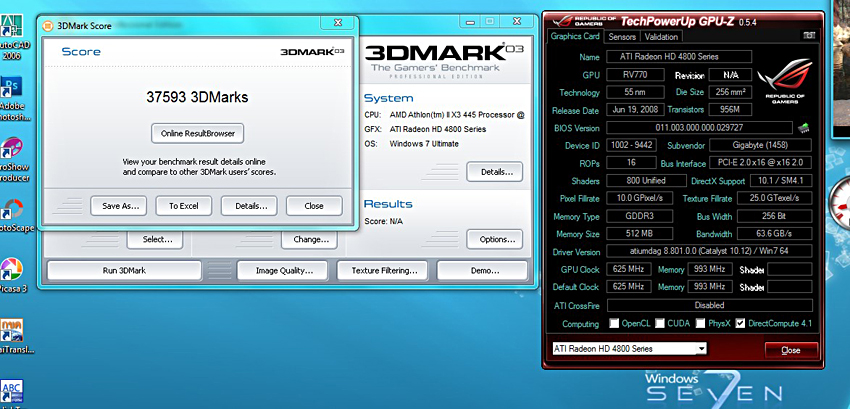Viewport: 850px width, 409px height.
Task: Click the 512 MB Memory Size value
Action: [639, 234]
